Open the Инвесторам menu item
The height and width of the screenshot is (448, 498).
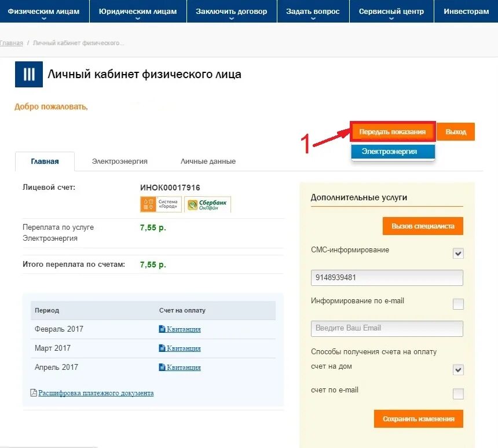[466, 12]
